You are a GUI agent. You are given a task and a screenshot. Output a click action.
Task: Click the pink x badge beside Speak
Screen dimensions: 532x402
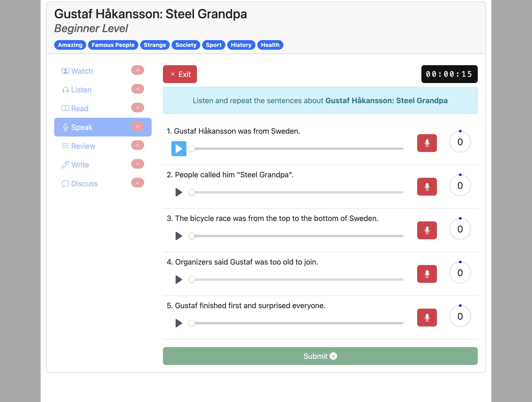click(138, 126)
